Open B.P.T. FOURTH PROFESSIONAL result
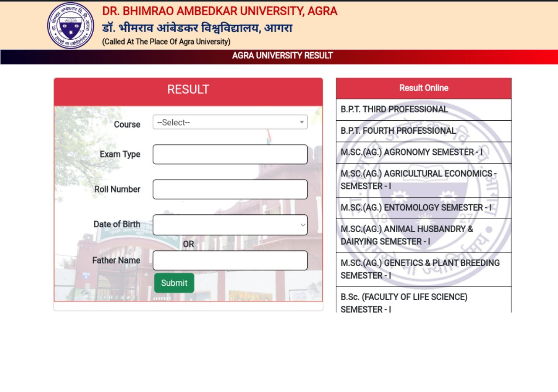558x392 pixels. 424,131
